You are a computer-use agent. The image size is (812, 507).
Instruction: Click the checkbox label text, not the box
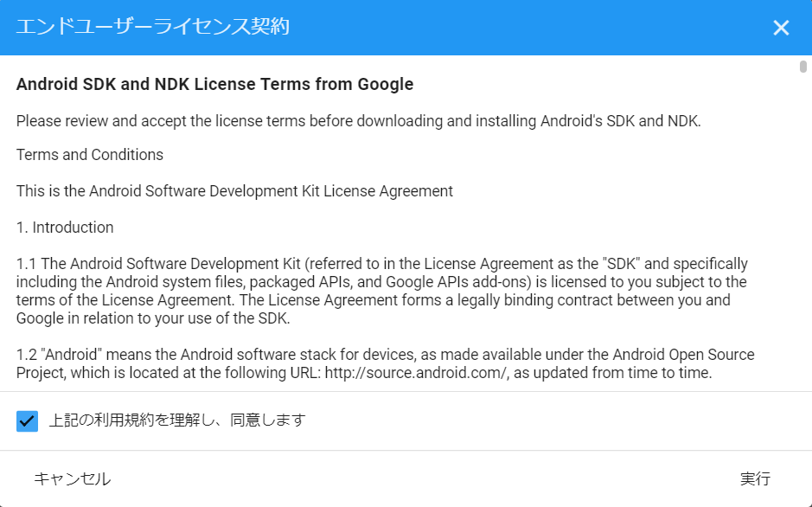(173, 420)
